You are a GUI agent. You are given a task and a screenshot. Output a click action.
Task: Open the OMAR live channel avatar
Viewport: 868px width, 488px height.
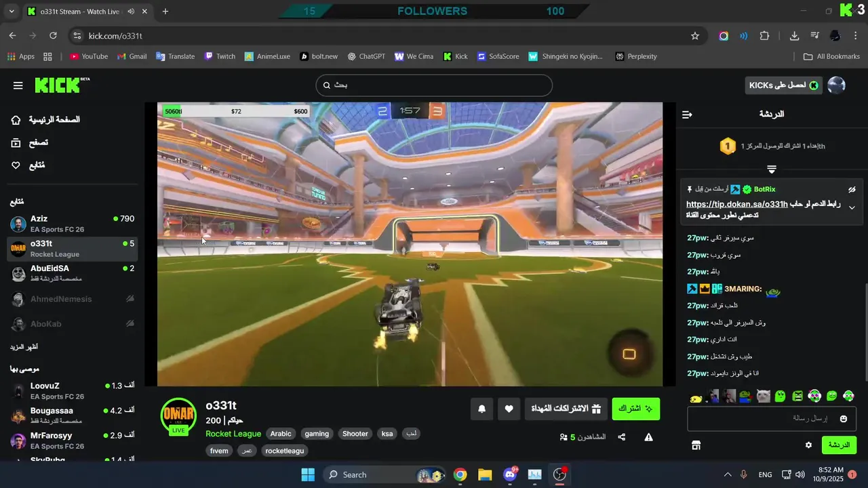[178, 416]
